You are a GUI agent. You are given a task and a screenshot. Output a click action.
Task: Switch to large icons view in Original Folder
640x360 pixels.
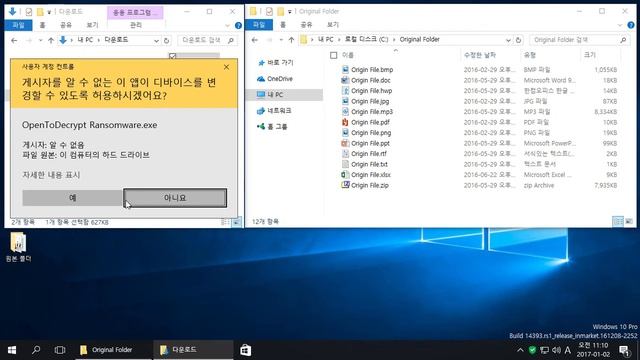[x=629, y=221]
